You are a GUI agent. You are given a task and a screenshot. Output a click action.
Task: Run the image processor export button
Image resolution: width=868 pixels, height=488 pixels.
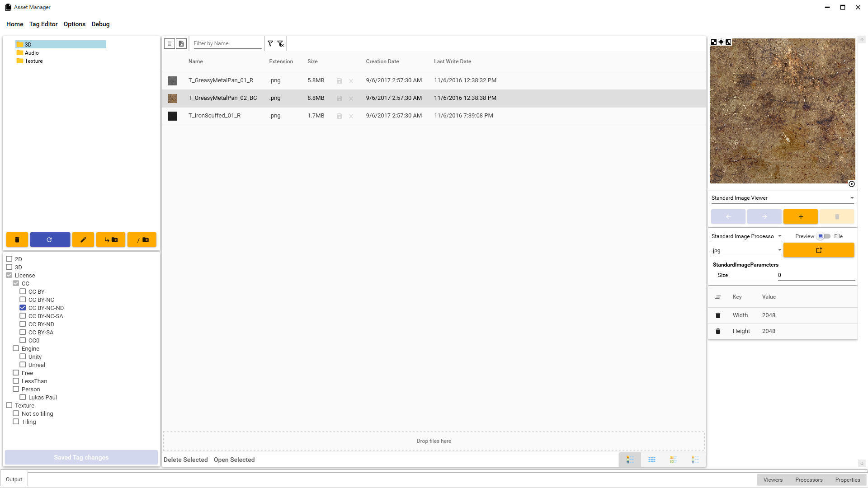pos(819,250)
